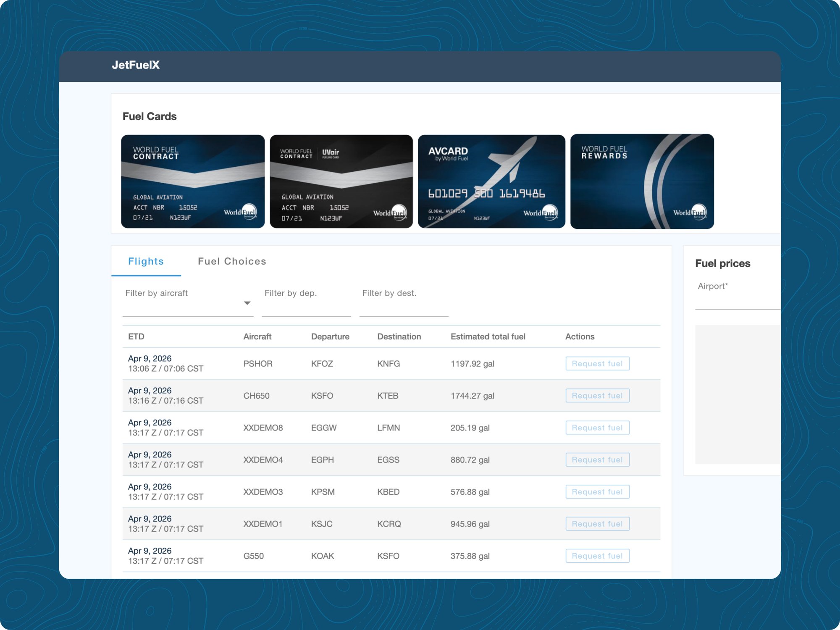The image size is (840, 630).
Task: Click destination cell KBED
Action: click(x=388, y=492)
